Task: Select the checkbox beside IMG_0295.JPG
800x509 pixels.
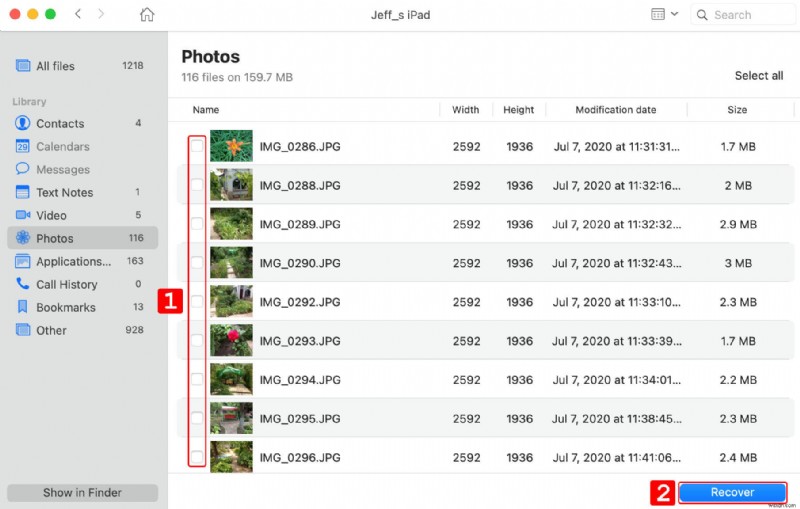Action: point(197,418)
